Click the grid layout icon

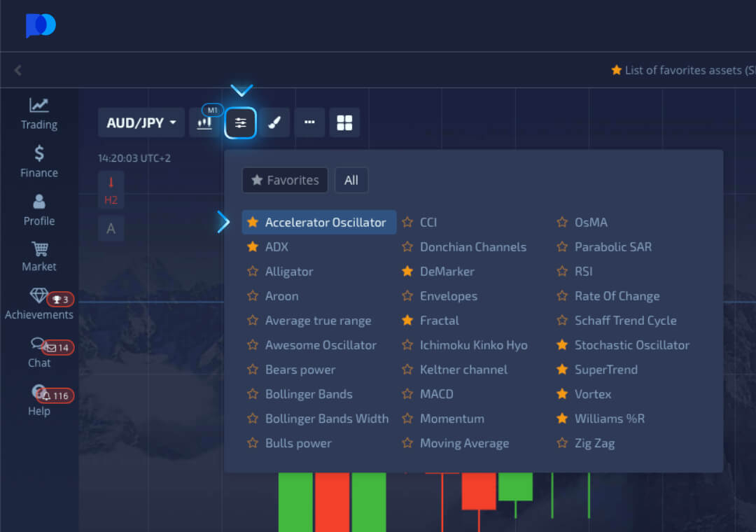pos(344,122)
